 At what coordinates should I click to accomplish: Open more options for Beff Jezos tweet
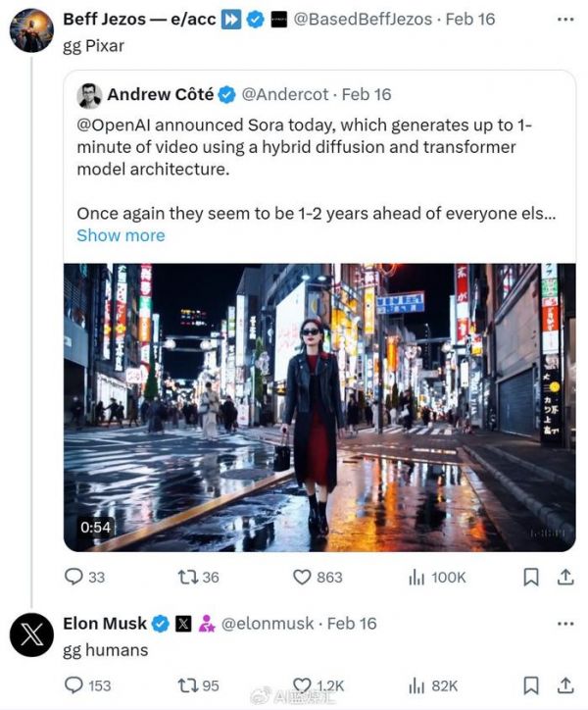click(564, 20)
